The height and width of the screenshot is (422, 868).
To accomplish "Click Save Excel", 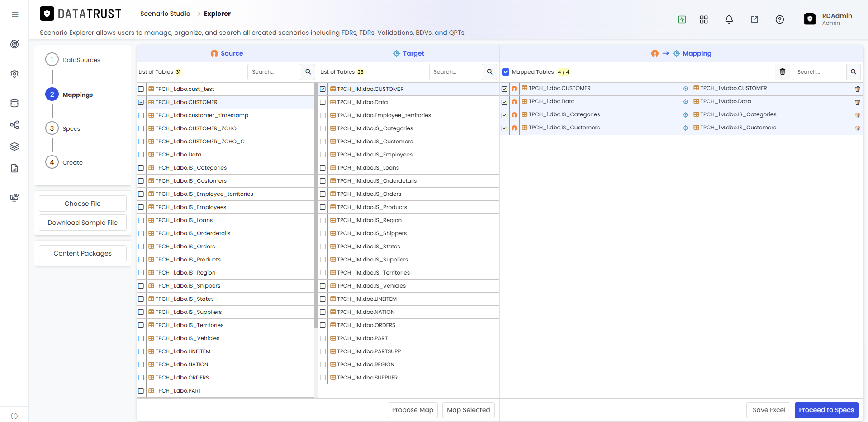I will pyautogui.click(x=769, y=410).
